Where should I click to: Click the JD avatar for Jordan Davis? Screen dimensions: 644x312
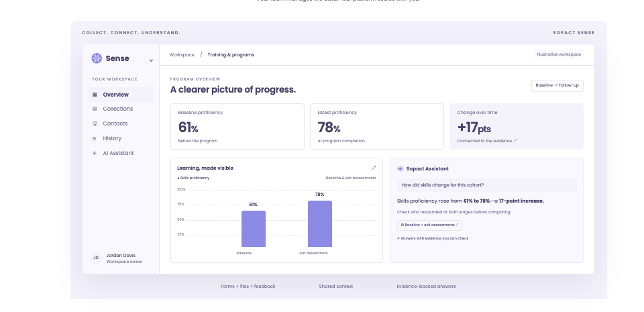coord(96,258)
